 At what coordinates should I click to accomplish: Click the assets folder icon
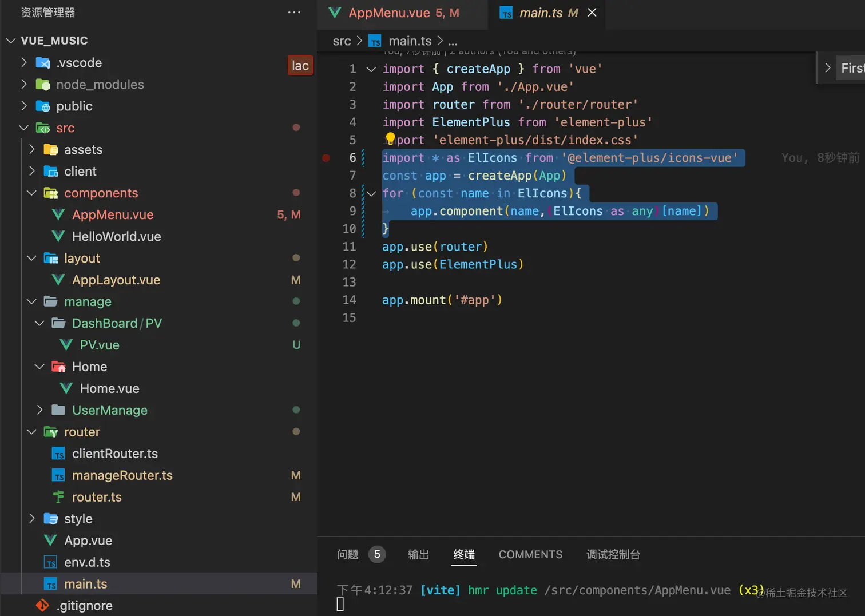[x=51, y=150]
